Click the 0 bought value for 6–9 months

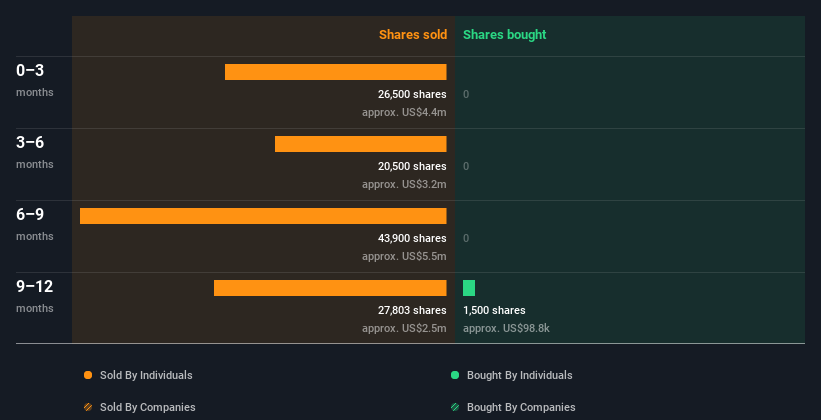tap(466, 238)
